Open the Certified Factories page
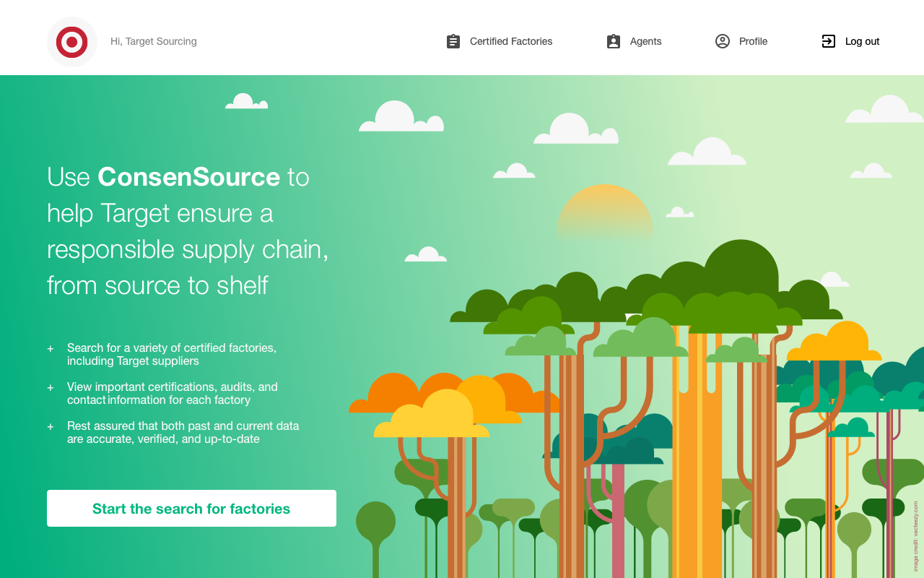The image size is (924, 578). click(511, 41)
